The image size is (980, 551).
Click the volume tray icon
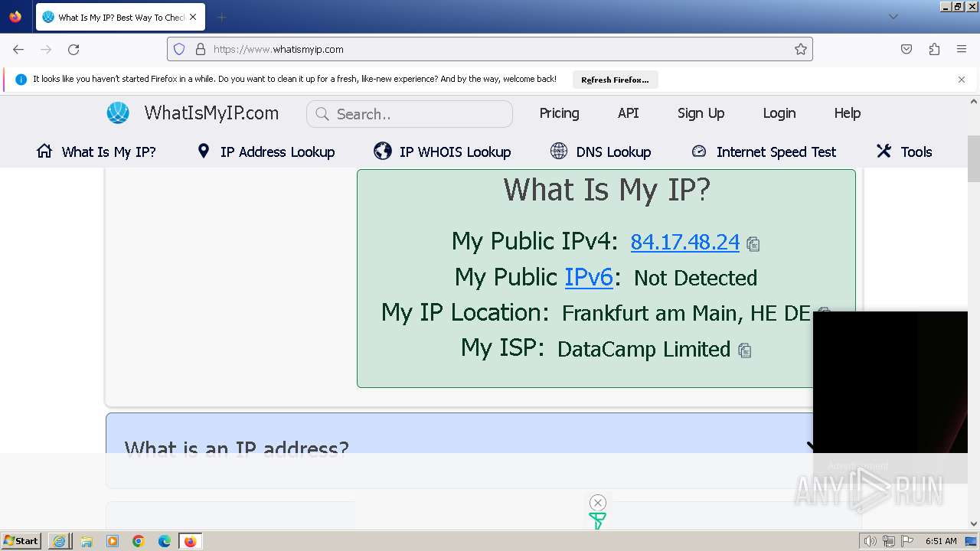point(870,541)
